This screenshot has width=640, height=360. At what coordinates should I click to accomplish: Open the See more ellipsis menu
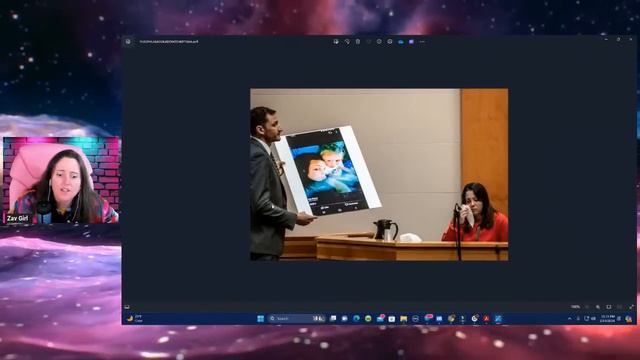(x=422, y=42)
